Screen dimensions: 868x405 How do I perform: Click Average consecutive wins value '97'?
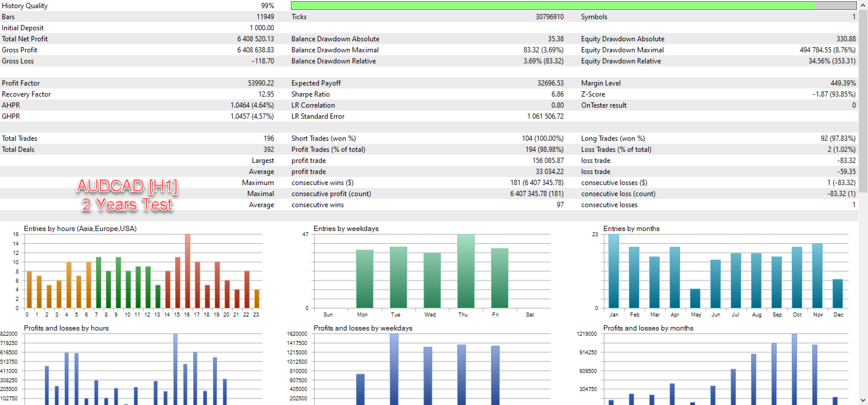[560, 205]
